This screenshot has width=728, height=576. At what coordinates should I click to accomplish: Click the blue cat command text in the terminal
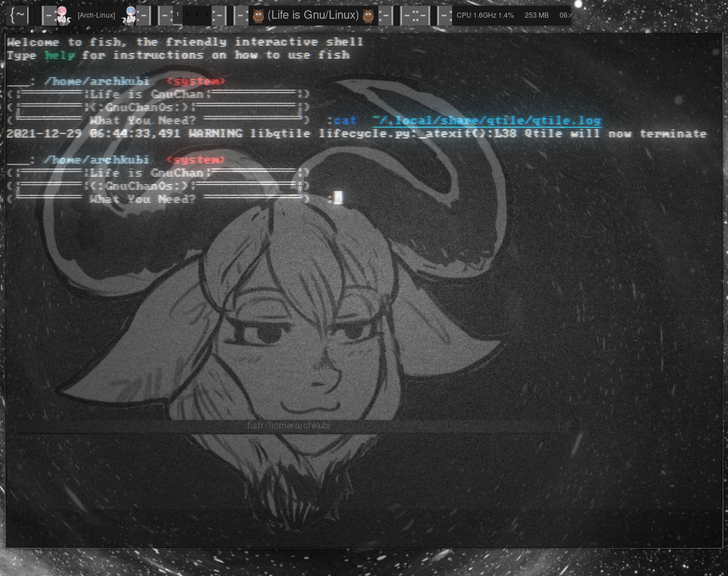click(345, 121)
